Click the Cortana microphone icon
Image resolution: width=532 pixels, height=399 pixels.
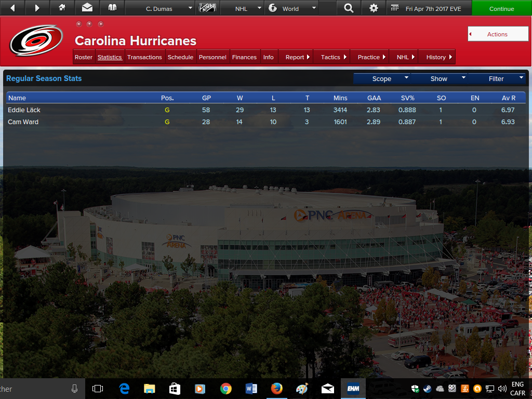click(75, 389)
